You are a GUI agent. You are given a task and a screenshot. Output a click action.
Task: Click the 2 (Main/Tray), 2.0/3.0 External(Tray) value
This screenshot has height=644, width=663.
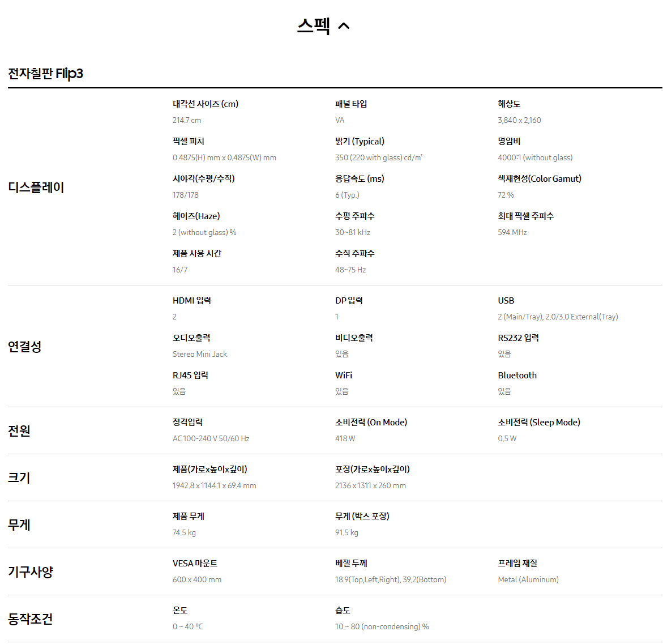click(x=558, y=317)
